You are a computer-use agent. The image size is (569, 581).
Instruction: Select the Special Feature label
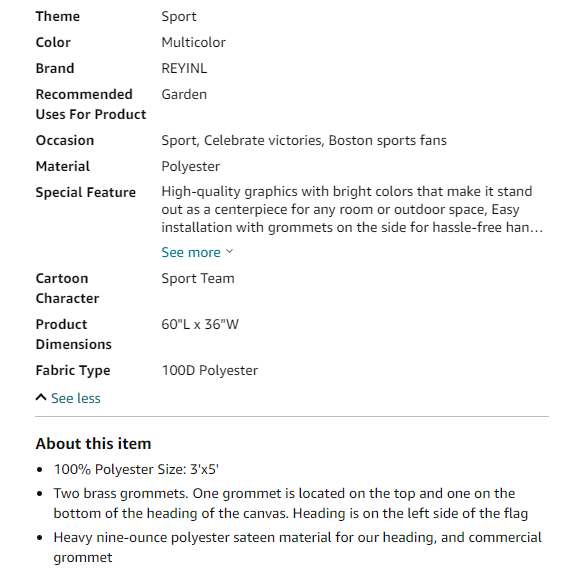coord(86,193)
